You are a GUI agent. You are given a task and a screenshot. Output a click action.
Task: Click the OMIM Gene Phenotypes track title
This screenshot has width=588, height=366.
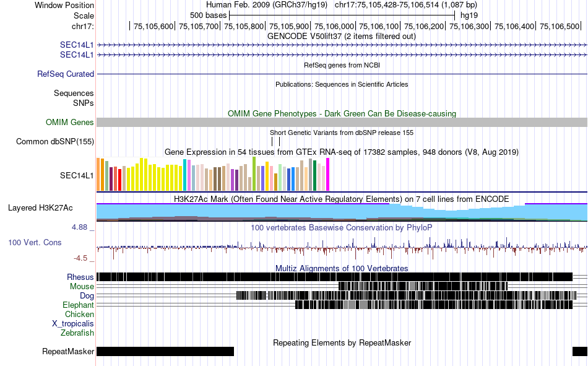pos(342,114)
